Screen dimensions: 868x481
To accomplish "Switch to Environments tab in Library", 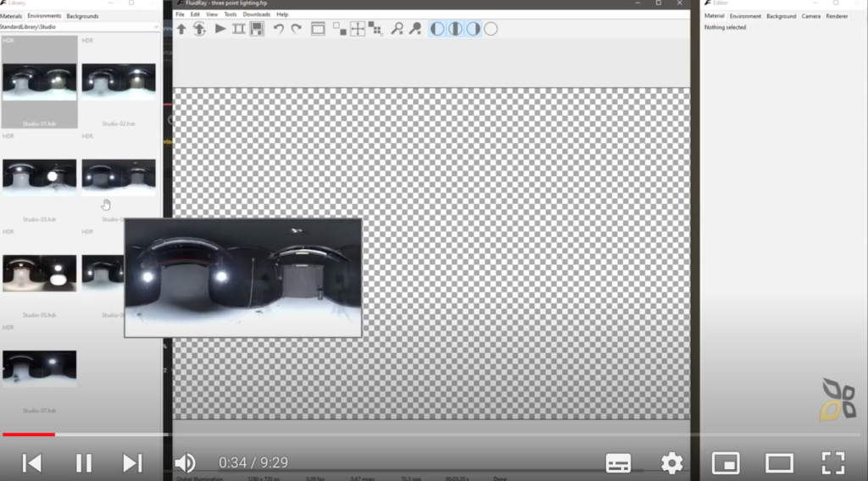I will [44, 16].
